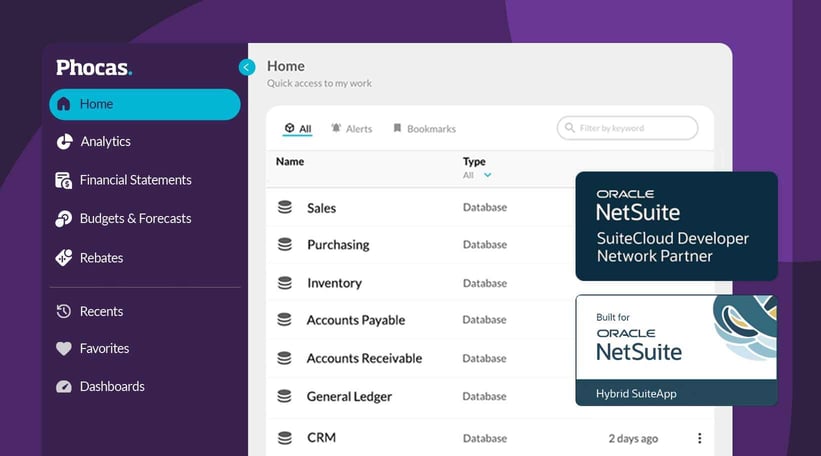Viewport: 821px width, 456px height.
Task: Click the magnifier icon in the filter box
Action: tap(570, 128)
